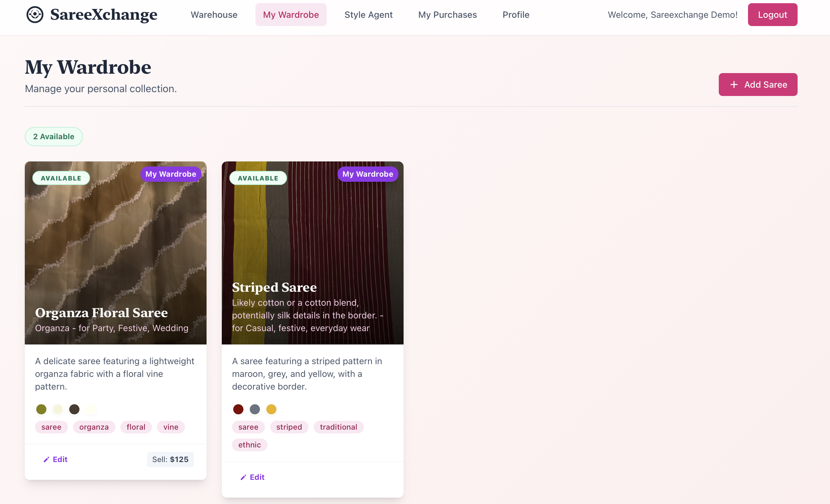830x504 pixels.
Task: Click the plus icon on Add Saree button
Action: pyautogui.click(x=734, y=85)
